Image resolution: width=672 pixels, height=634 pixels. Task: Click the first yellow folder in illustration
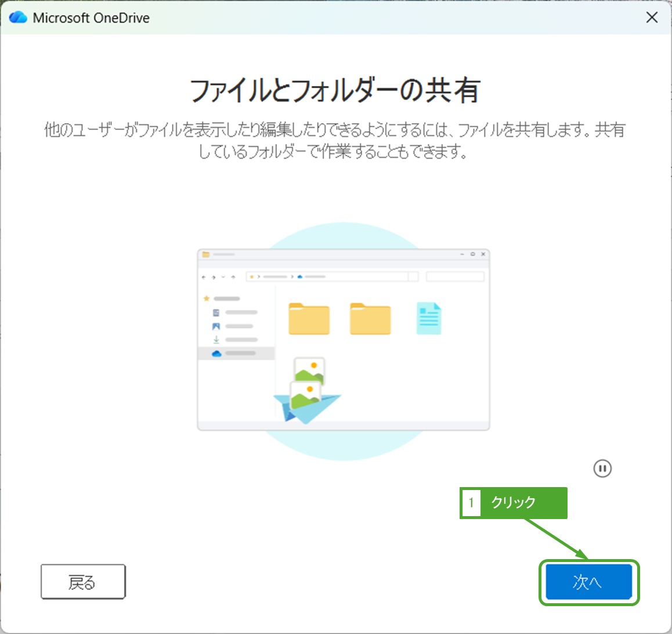tap(309, 319)
